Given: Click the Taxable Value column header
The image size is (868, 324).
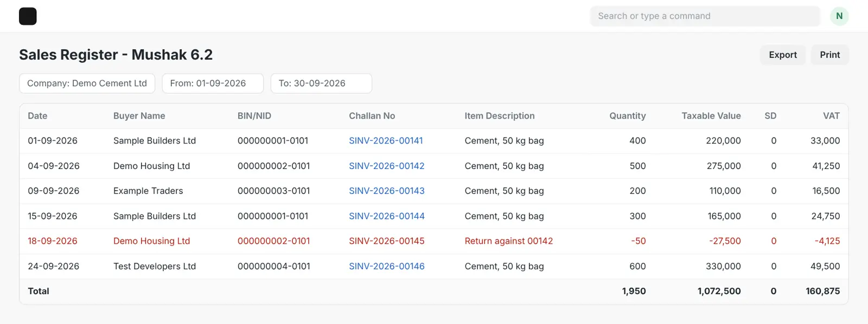Looking at the screenshot, I should pyautogui.click(x=711, y=116).
